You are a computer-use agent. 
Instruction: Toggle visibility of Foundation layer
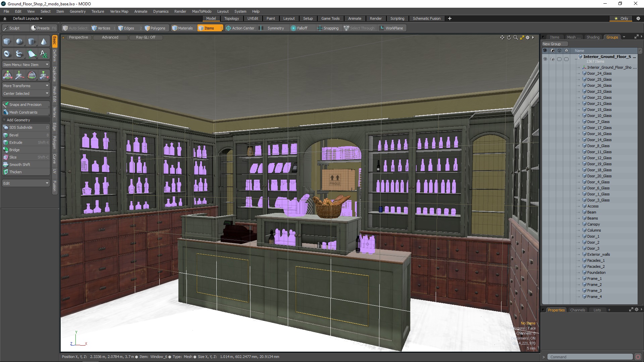pos(545,272)
